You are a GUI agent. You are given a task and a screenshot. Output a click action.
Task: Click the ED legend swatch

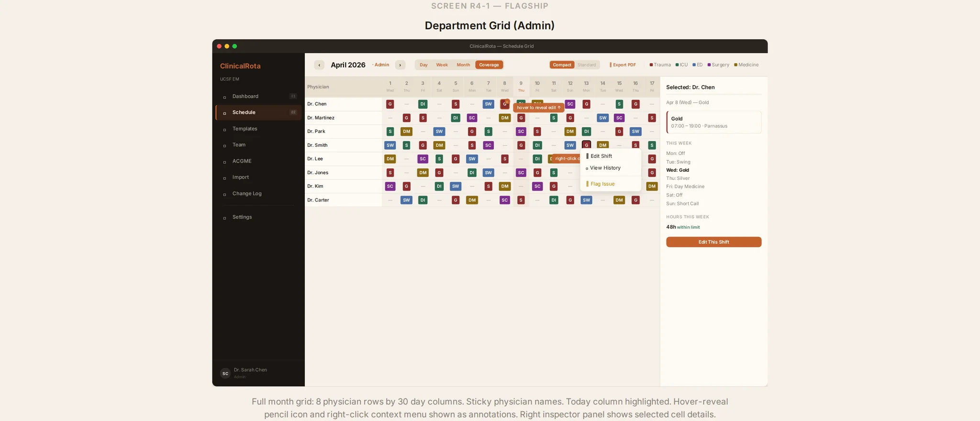pyautogui.click(x=694, y=65)
